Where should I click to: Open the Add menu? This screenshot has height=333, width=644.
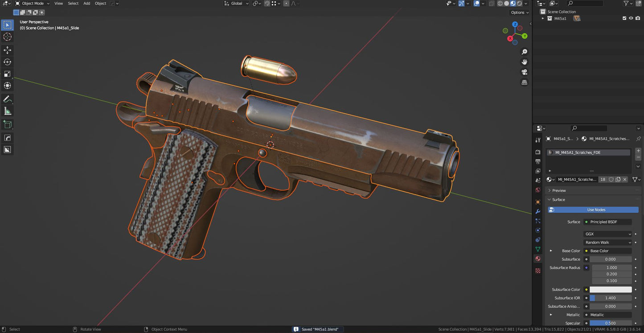coord(86,4)
